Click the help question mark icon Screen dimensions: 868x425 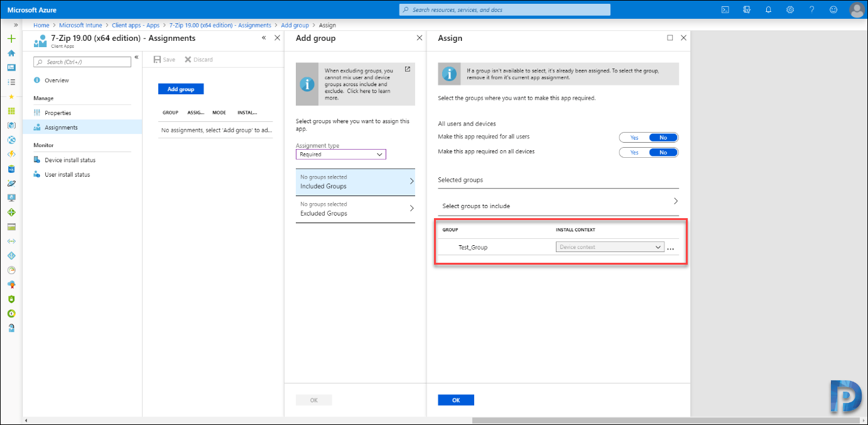click(811, 9)
